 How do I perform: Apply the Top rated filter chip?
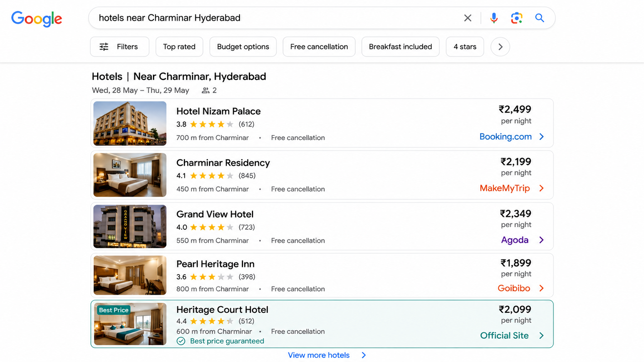(179, 47)
